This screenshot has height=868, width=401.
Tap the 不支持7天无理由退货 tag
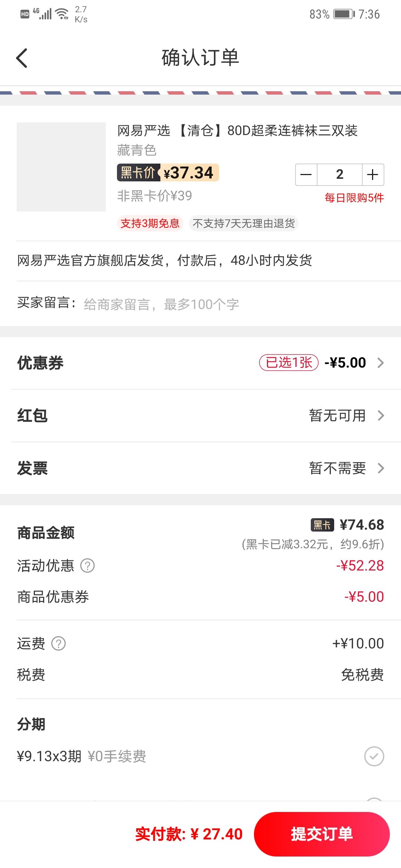[x=244, y=223]
